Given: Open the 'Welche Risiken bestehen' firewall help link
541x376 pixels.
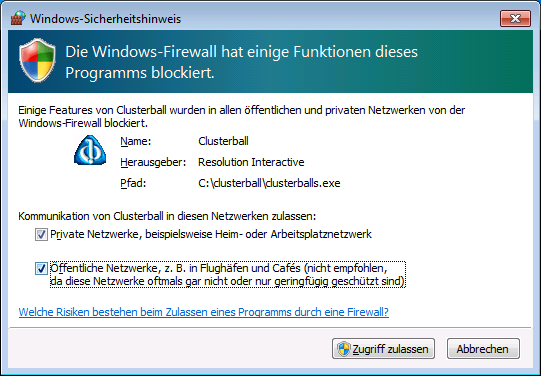Looking at the screenshot, I should pos(204,312).
